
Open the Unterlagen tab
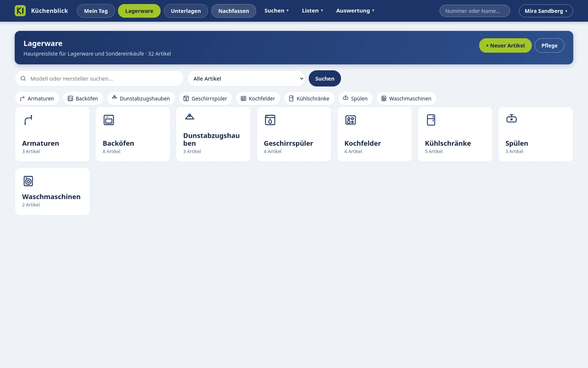coord(186,11)
